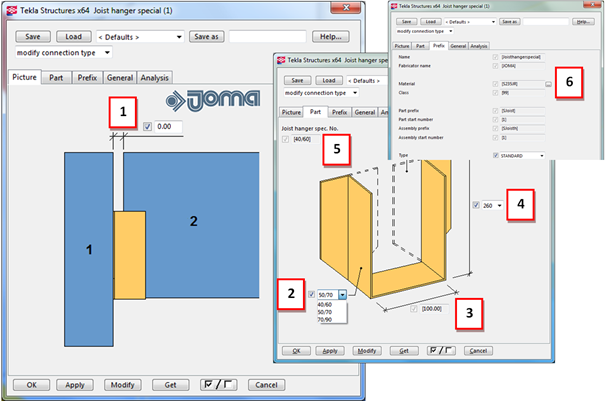The width and height of the screenshot is (605, 401).
Task: Click the Material value field in Prefix tab
Action: point(522,84)
